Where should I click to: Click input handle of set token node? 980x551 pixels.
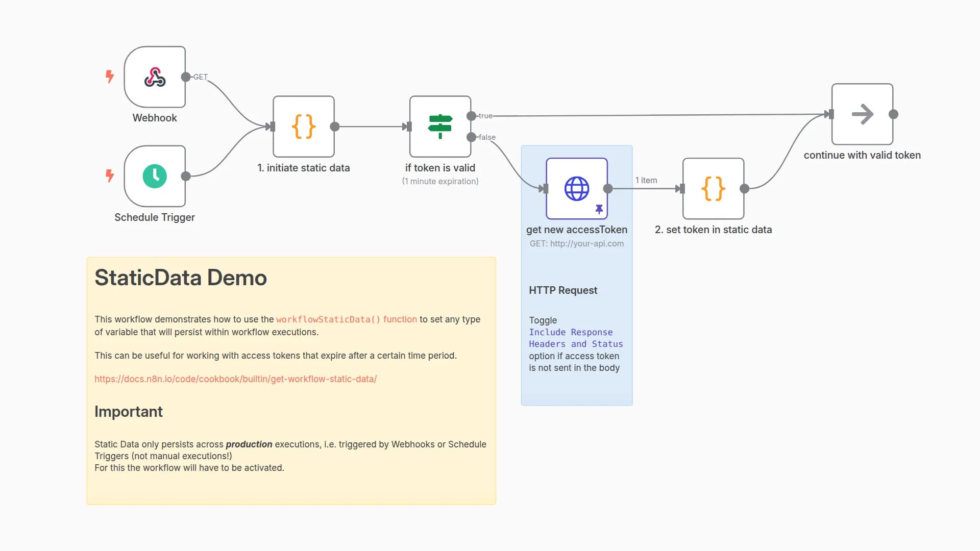[682, 189]
